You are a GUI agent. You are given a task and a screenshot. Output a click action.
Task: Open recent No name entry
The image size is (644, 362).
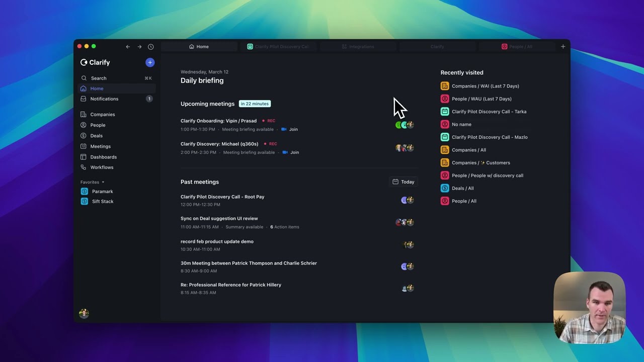click(456, 125)
